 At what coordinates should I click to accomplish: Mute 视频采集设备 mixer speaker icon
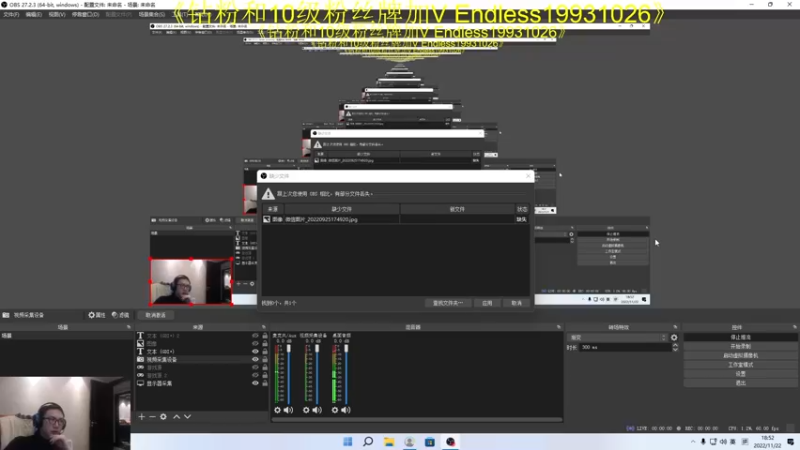point(317,410)
